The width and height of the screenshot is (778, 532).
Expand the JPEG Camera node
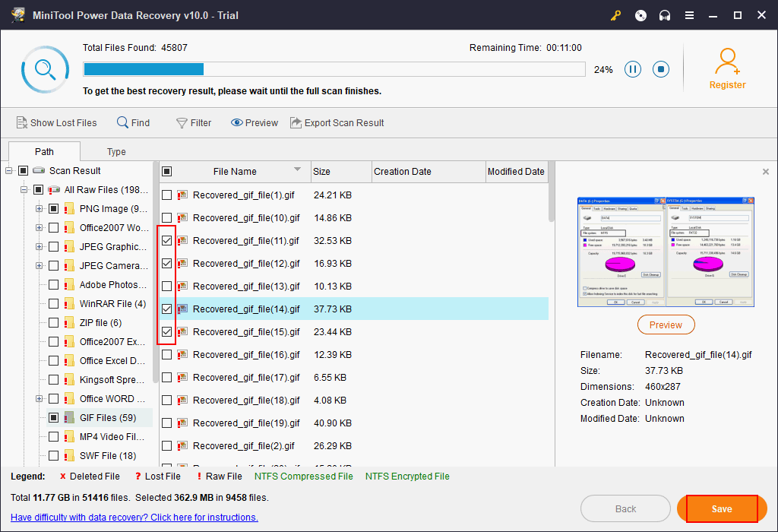click(x=39, y=265)
